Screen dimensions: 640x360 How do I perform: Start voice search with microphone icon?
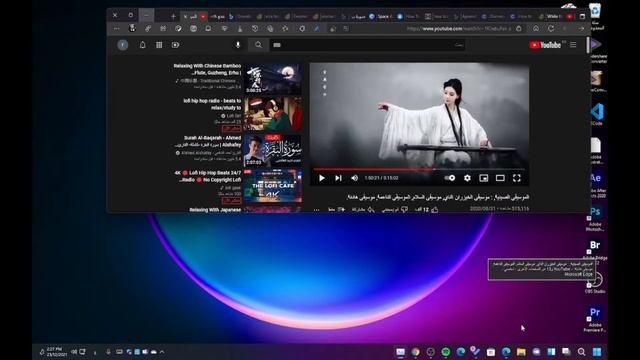[x=238, y=45]
